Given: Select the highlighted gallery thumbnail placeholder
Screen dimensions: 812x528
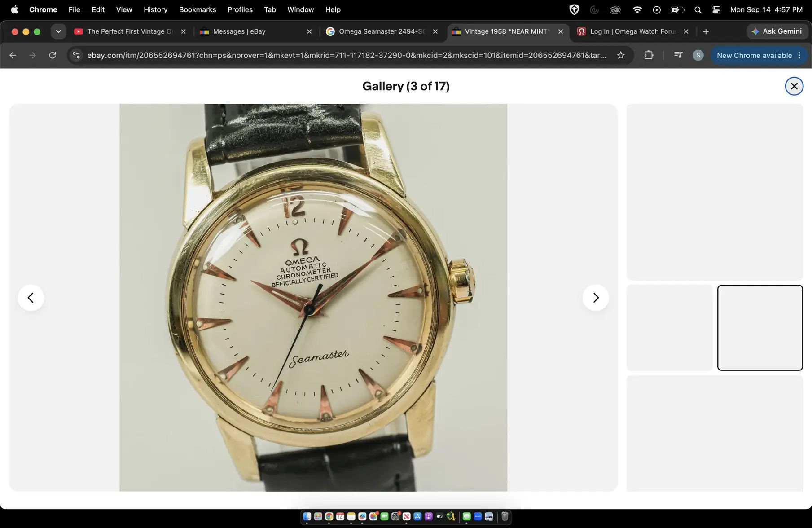Looking at the screenshot, I should tap(760, 328).
